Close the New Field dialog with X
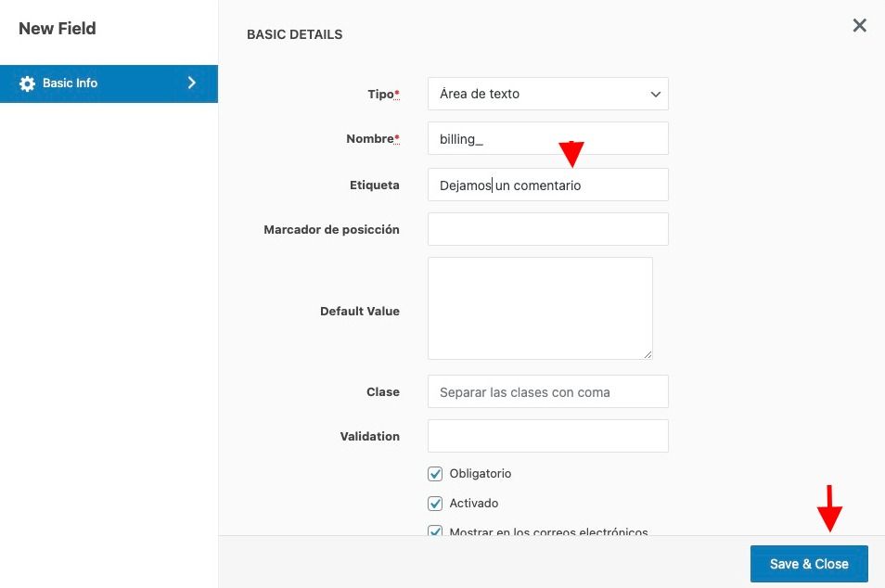 click(860, 25)
